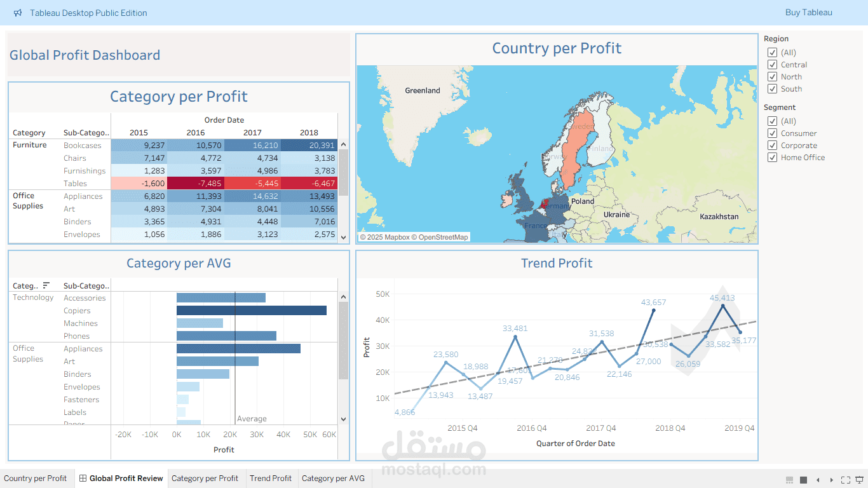This screenshot has width=868, height=488.
Task: Click the Category per AVG chart scrollbar thumb
Action: pos(344,341)
